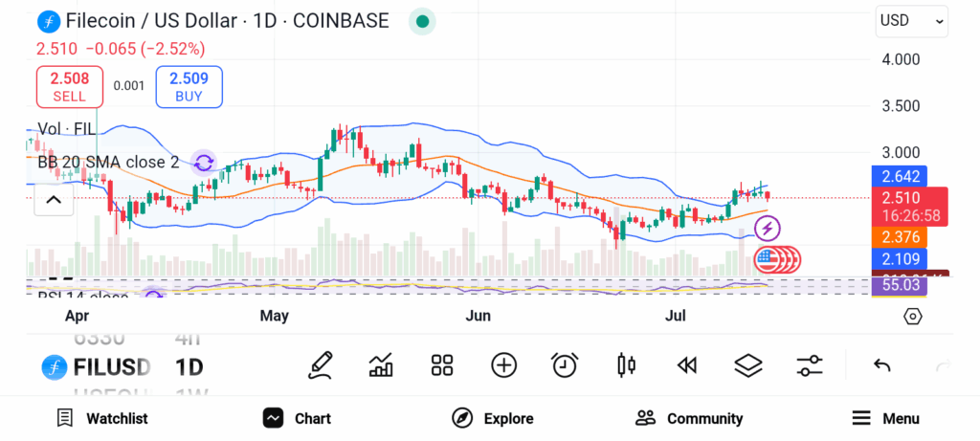Switch to the Watchlist tab
The width and height of the screenshot is (980, 441).
point(101,418)
